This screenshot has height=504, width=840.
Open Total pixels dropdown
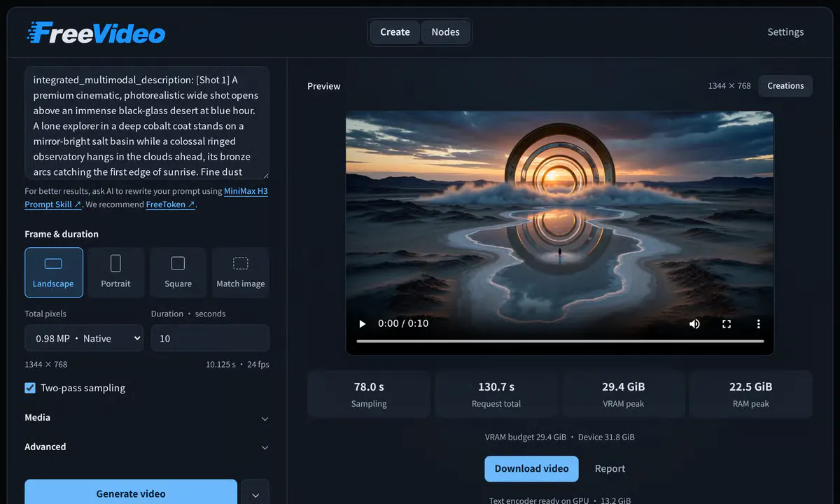(84, 338)
